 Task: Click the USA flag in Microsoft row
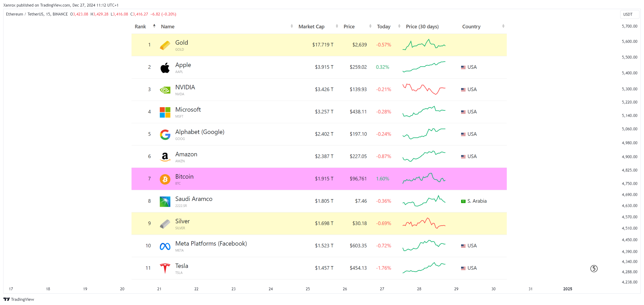(x=463, y=112)
